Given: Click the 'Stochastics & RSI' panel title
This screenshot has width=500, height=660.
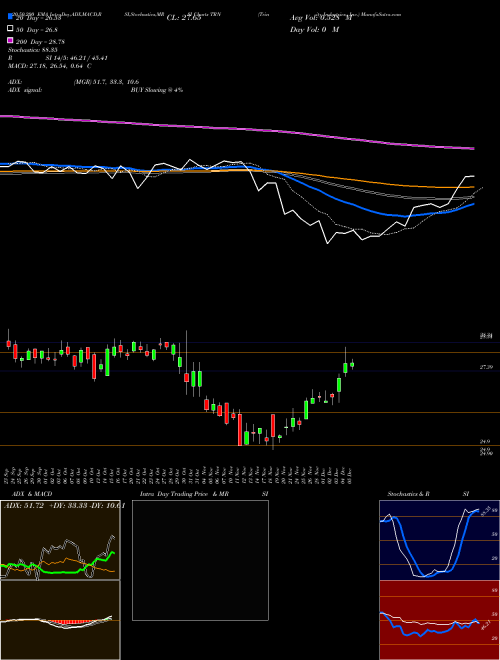Looking at the screenshot, I should click(428, 494).
